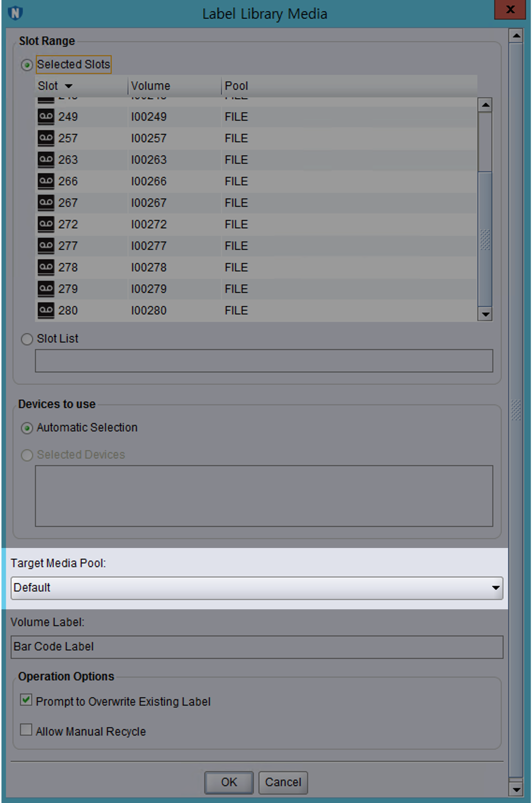This screenshot has height=803, width=532.
Task: Click the tape icon for slot 280
Action: coord(46,310)
